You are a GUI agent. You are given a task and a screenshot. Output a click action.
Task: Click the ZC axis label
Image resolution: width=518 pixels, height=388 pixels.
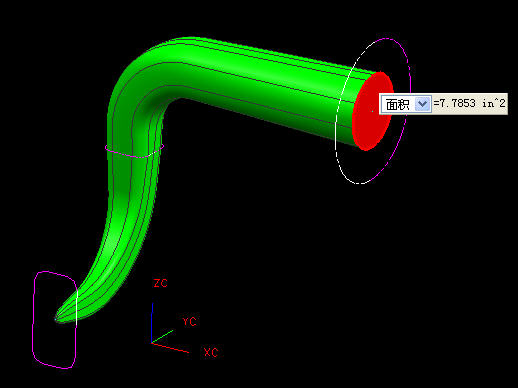click(160, 283)
